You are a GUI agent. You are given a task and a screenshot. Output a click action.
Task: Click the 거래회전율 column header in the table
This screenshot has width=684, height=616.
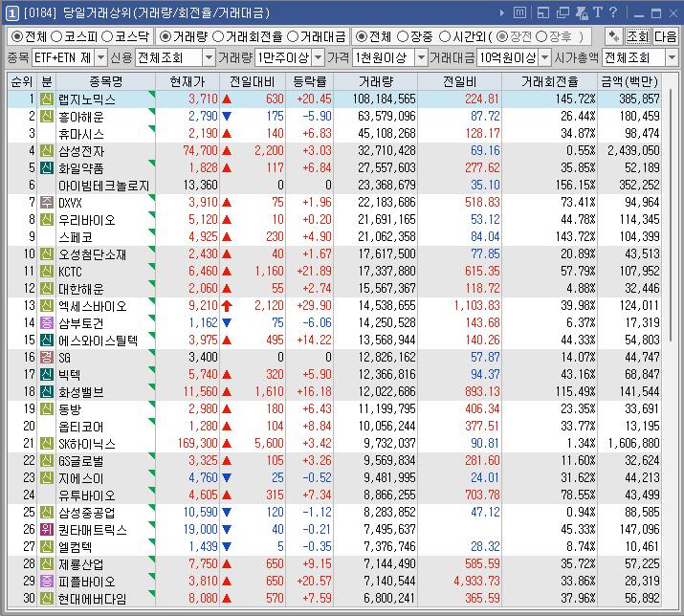[x=550, y=81]
